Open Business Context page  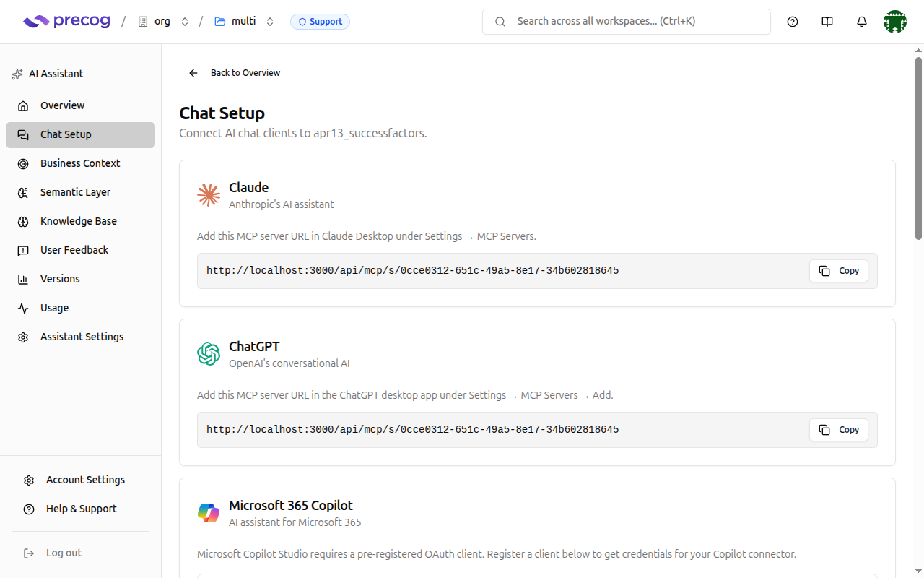pyautogui.click(x=80, y=163)
